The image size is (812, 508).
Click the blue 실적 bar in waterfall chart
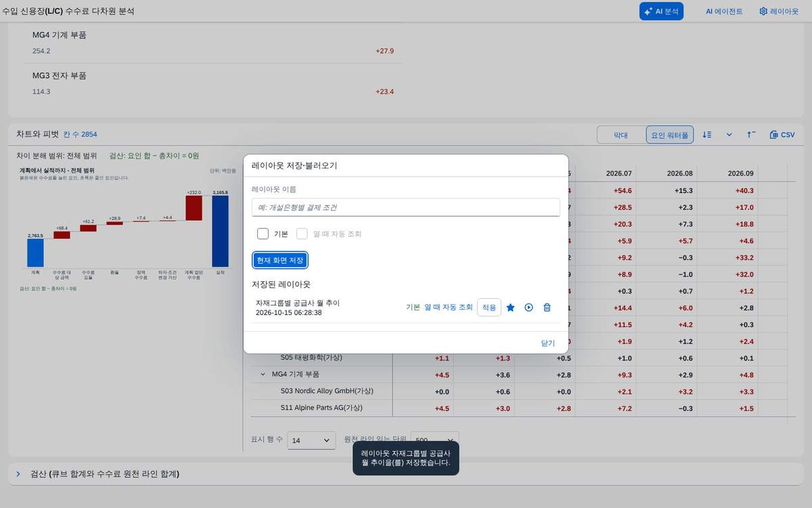(x=220, y=231)
